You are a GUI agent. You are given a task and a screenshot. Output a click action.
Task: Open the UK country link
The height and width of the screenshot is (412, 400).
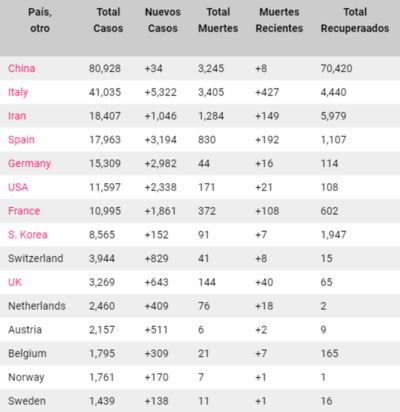pos(15,282)
